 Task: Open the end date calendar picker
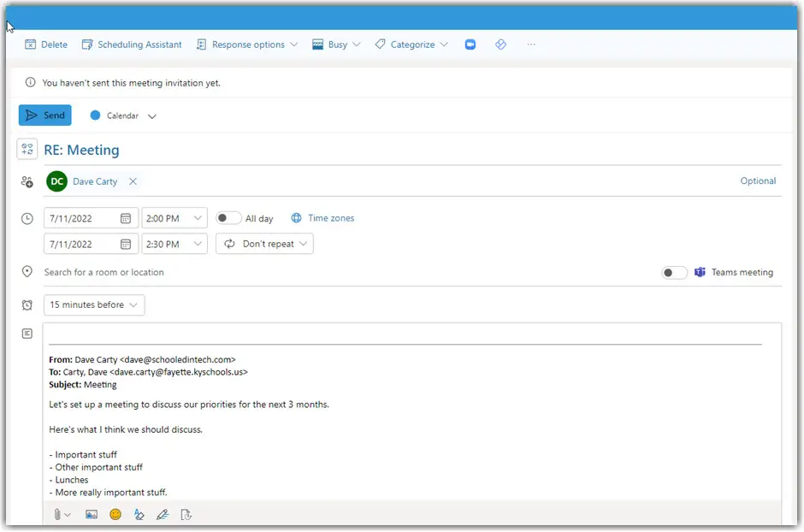click(126, 244)
